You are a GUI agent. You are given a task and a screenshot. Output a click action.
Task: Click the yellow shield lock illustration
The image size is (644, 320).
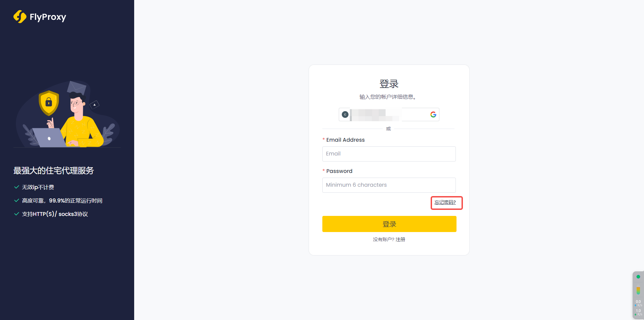point(49,103)
